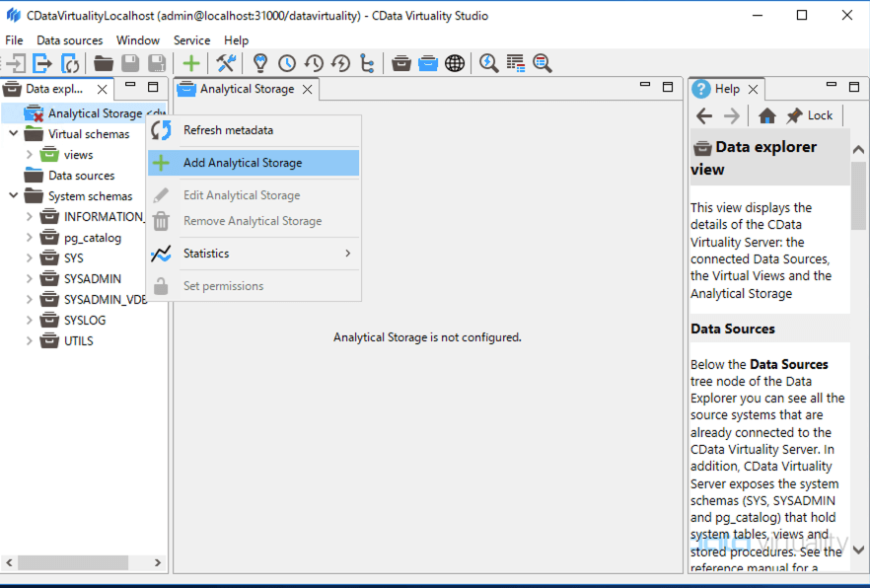Click the globe icon in the toolbar

click(455, 63)
